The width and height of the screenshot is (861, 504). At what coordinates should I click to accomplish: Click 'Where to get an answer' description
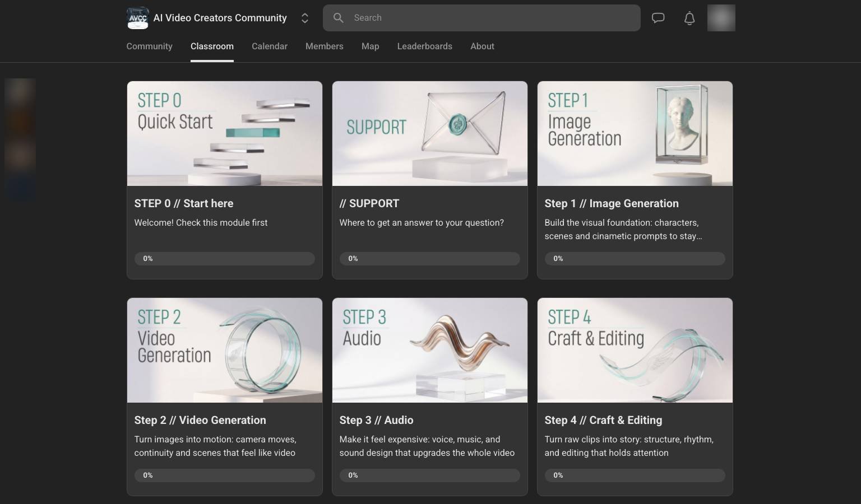(x=422, y=222)
